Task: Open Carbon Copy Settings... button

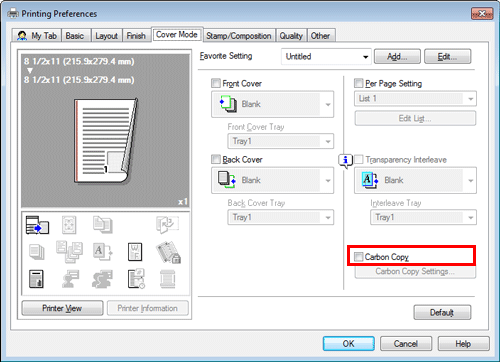Action: (x=415, y=272)
